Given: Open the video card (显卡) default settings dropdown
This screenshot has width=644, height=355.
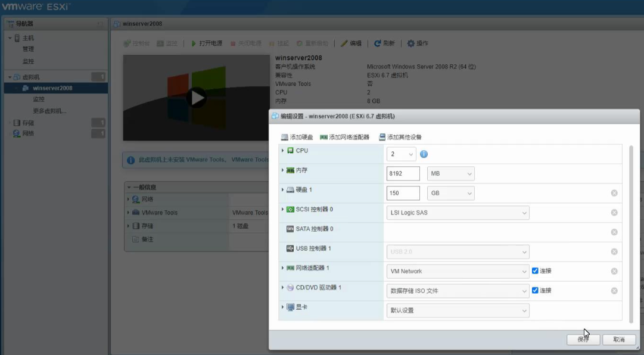Looking at the screenshot, I should point(458,310).
